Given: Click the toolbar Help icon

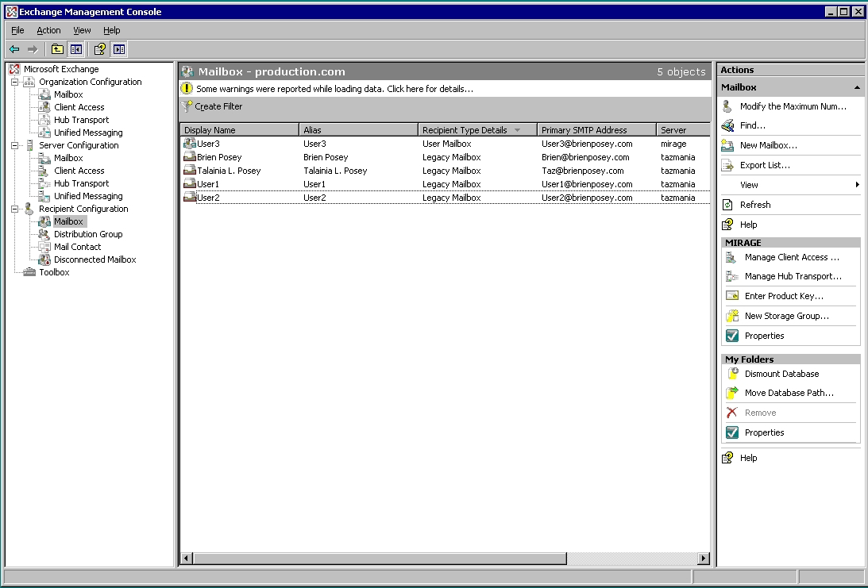Looking at the screenshot, I should tap(99, 49).
